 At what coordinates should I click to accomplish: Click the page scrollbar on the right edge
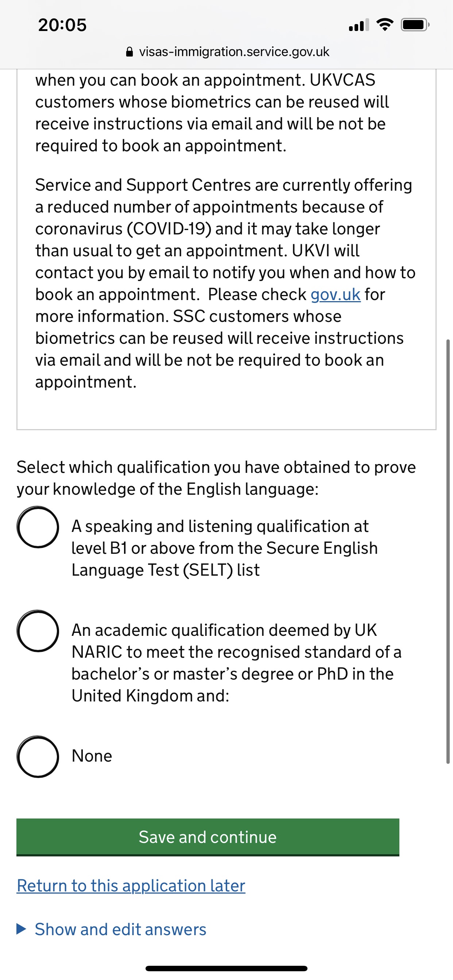tap(448, 552)
